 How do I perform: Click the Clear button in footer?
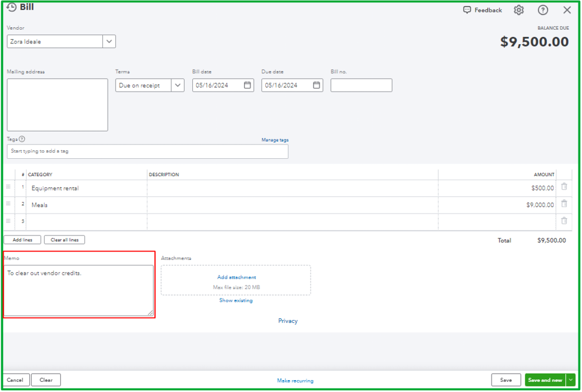pos(46,380)
